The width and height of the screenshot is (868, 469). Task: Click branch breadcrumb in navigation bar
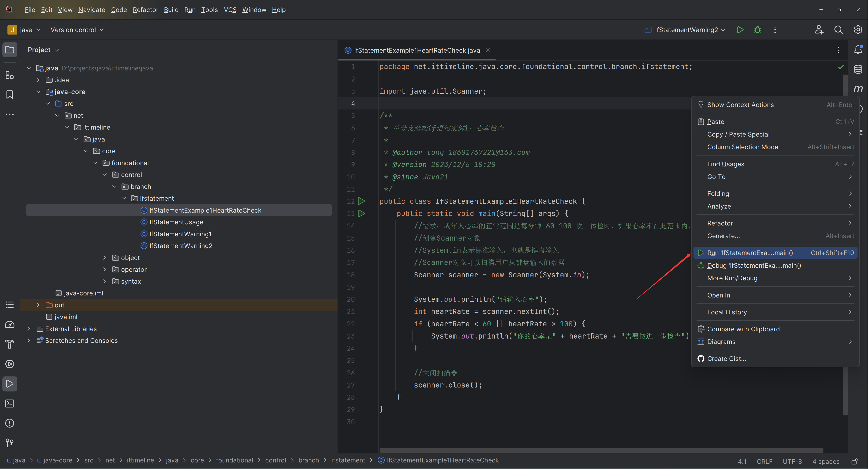308,460
